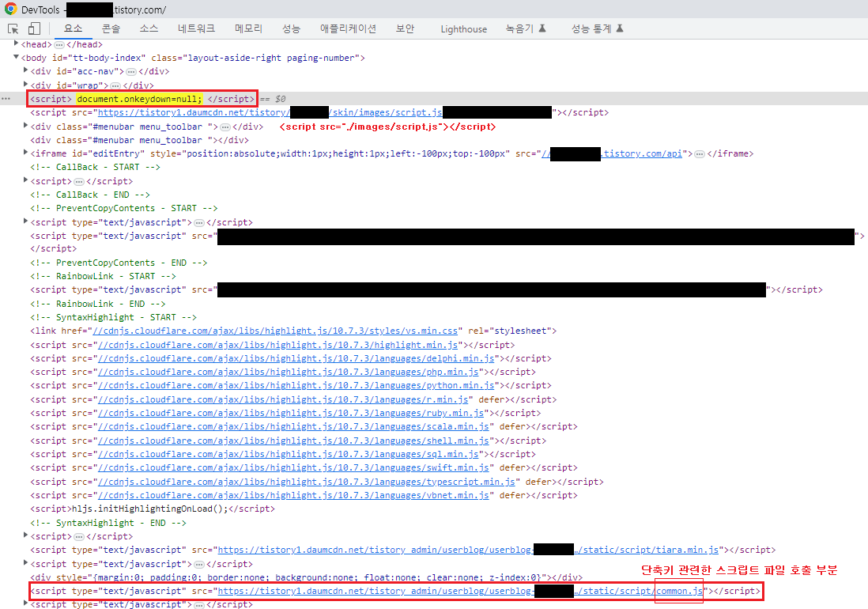Open the languages/vbnet.min.js link
Screen dimensions: 868x609
pyautogui.click(x=293, y=495)
